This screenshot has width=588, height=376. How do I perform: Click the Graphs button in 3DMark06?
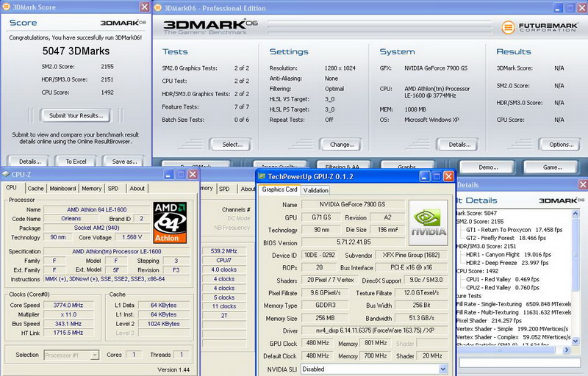[x=407, y=164]
